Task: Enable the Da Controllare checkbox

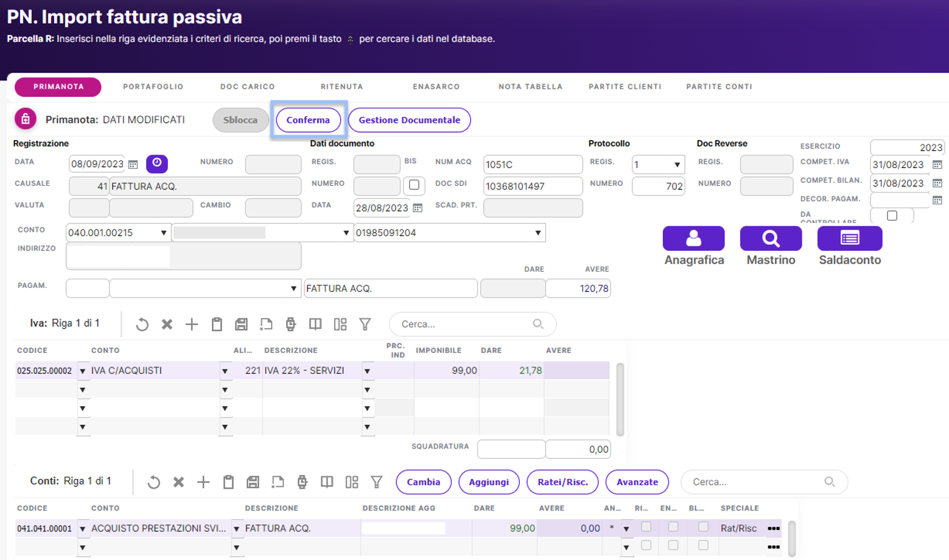Action: (x=892, y=215)
